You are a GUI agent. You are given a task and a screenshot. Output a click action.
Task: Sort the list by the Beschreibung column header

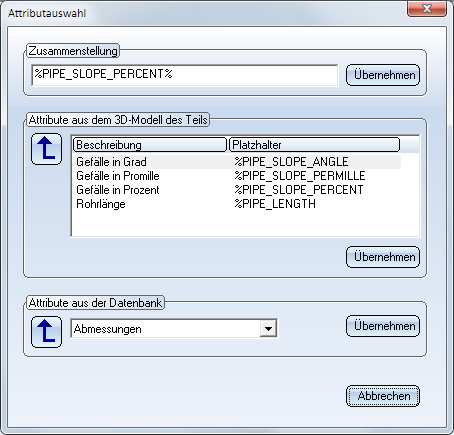point(150,145)
